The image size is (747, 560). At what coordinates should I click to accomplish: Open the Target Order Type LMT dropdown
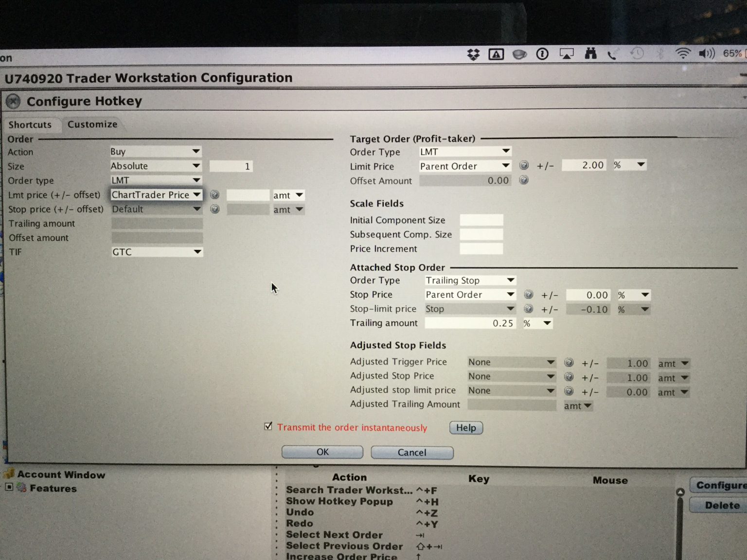click(465, 152)
